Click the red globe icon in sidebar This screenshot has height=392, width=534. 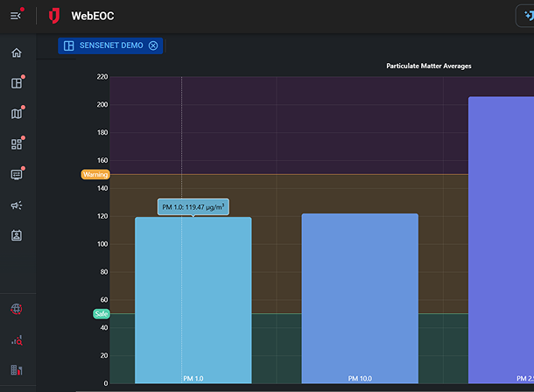[16, 309]
